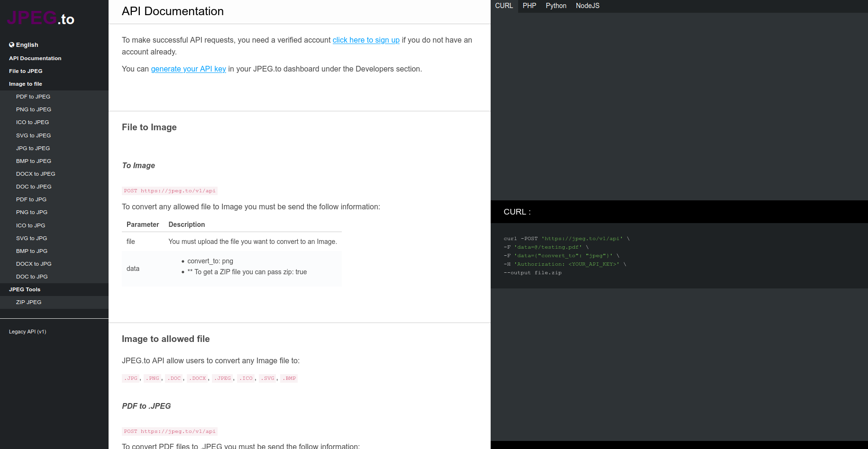Switch to the Python code tab
The image size is (868, 449).
[556, 6]
